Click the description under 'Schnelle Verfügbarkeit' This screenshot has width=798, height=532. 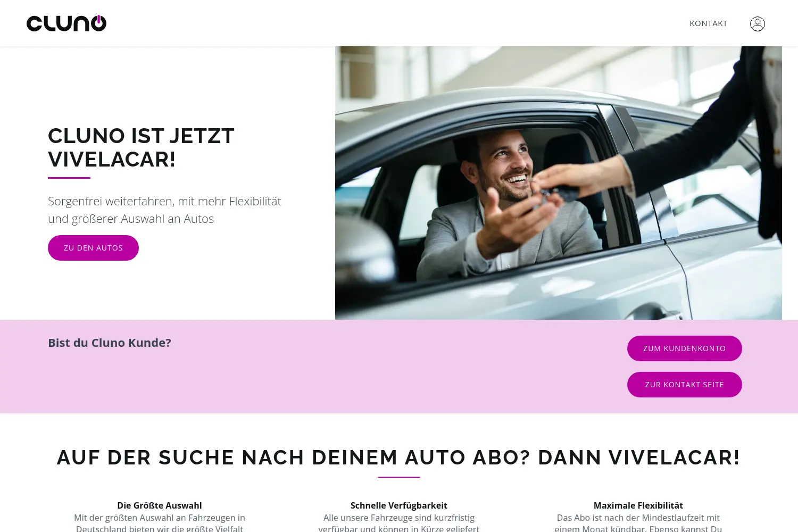pyautogui.click(x=399, y=522)
